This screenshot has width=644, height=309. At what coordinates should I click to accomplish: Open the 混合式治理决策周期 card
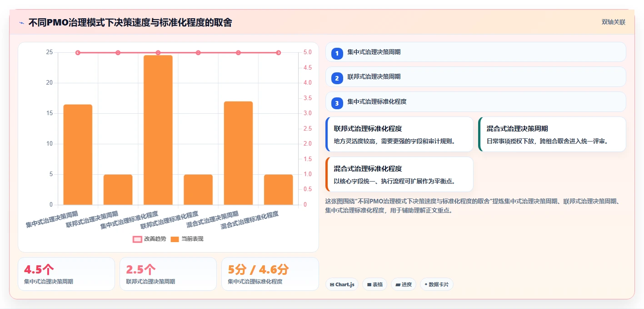click(x=552, y=134)
